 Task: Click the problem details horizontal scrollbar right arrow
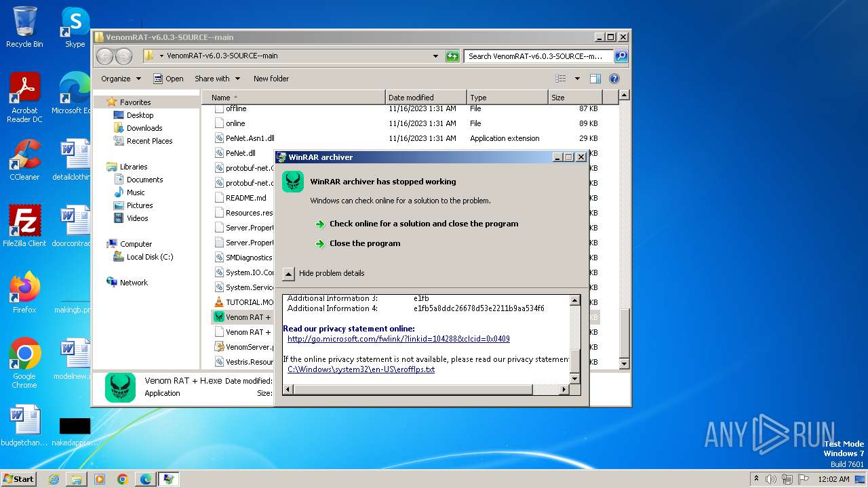pyautogui.click(x=564, y=389)
